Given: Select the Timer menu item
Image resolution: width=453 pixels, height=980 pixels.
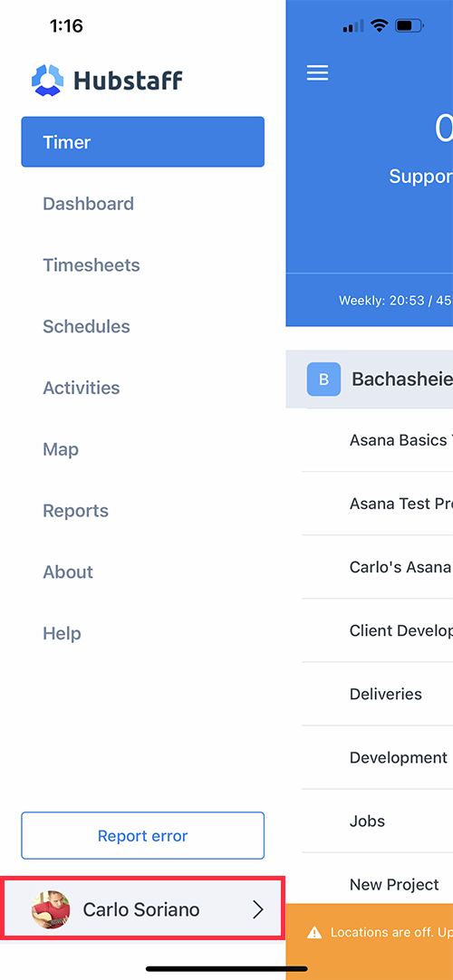Looking at the screenshot, I should coord(142,142).
